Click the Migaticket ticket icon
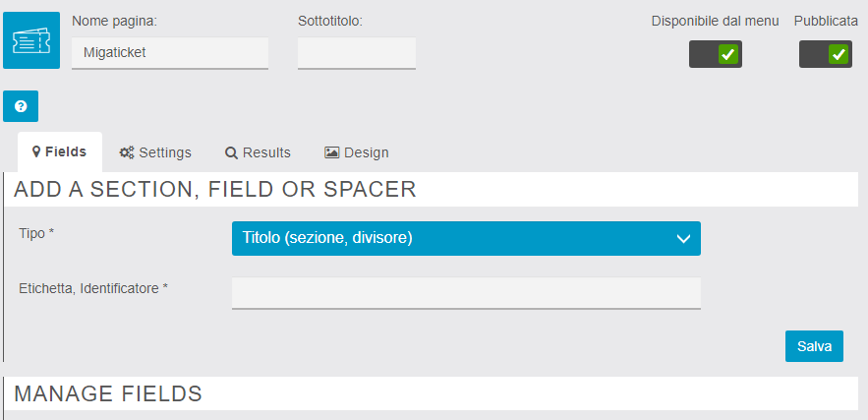This screenshot has width=868, height=420. coord(31,40)
